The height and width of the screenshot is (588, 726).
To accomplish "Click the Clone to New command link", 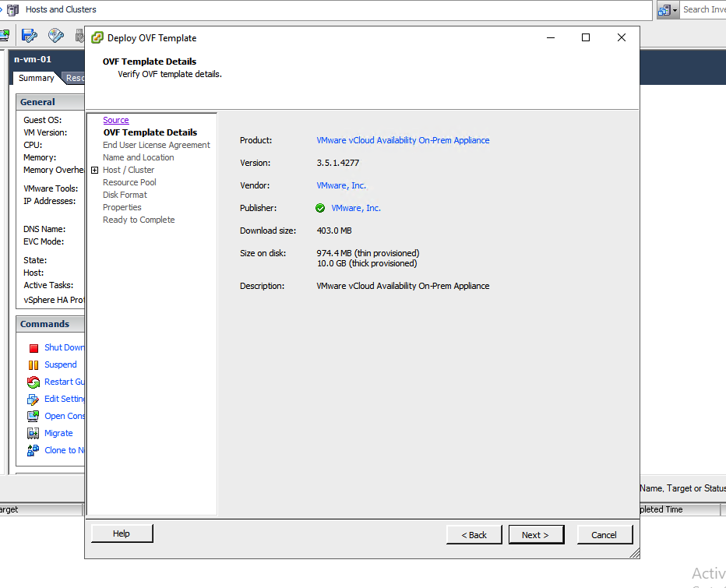I will [65, 450].
